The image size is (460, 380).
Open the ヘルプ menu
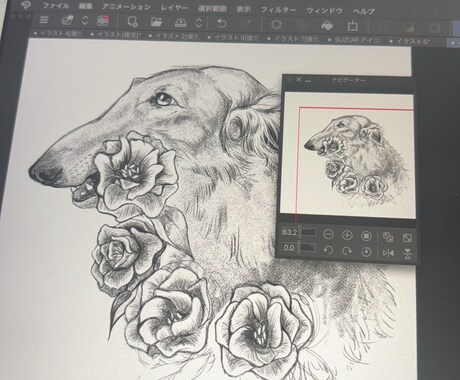[364, 11]
